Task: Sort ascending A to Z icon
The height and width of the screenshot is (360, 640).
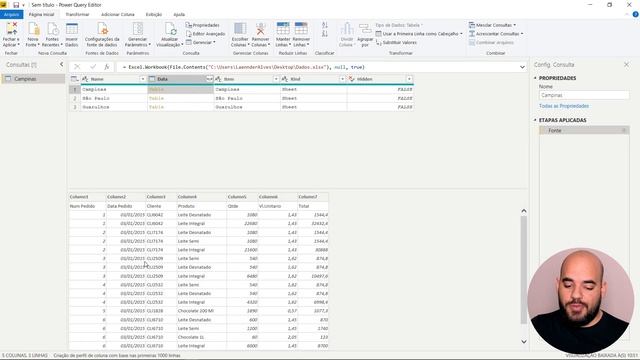Action: 324,25
